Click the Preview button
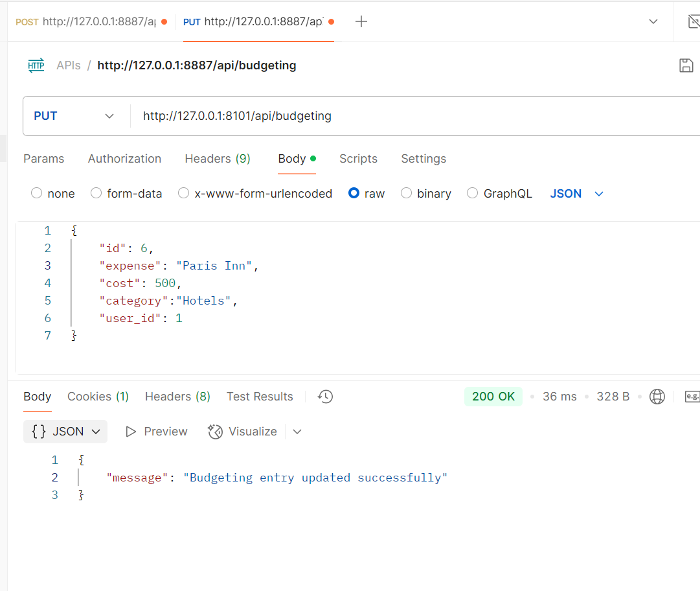700x591 pixels. coord(157,432)
